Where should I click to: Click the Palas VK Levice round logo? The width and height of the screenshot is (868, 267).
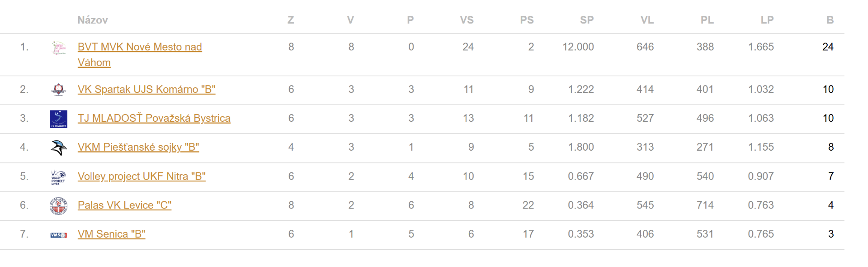coord(59,206)
